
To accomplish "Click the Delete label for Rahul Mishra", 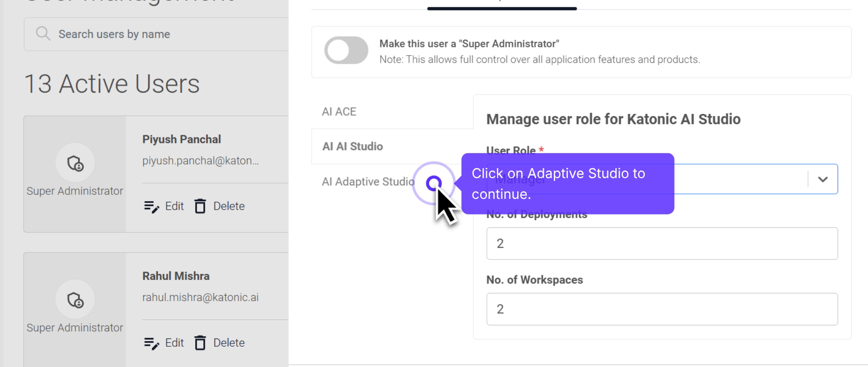I will point(229,343).
